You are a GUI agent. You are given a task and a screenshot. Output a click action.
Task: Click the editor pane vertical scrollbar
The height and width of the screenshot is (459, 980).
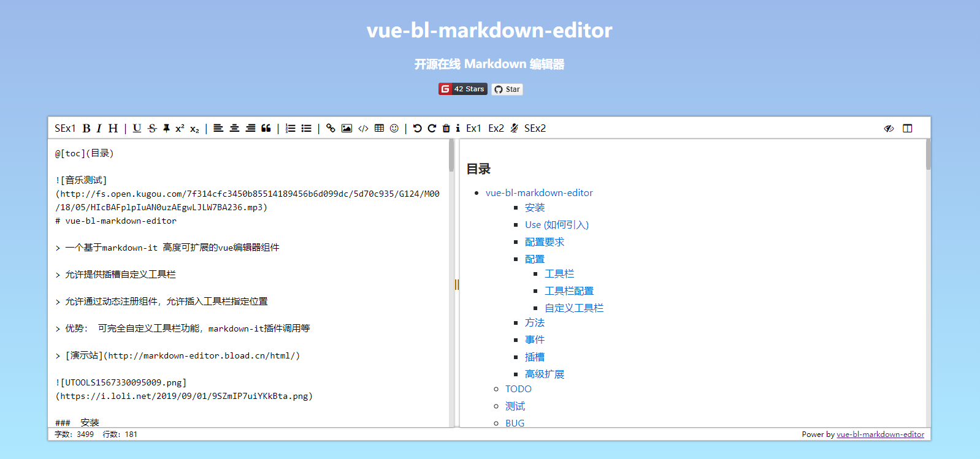click(451, 156)
